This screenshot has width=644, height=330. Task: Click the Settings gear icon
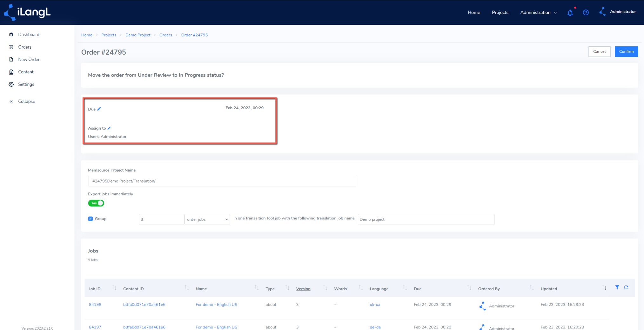11,84
